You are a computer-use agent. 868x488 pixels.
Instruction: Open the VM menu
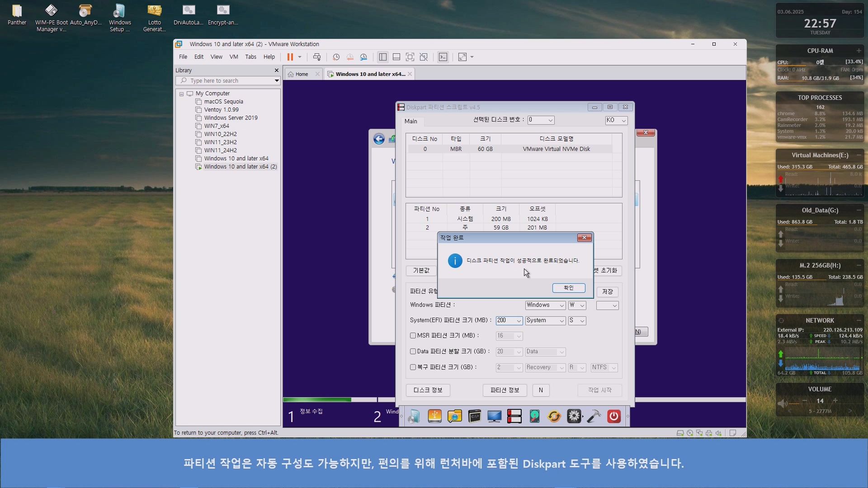click(x=233, y=57)
